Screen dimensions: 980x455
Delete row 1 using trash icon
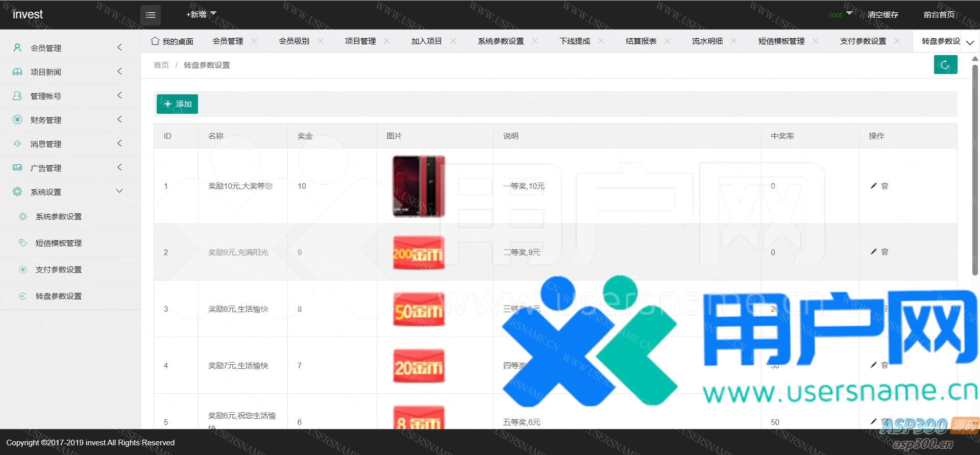point(885,186)
